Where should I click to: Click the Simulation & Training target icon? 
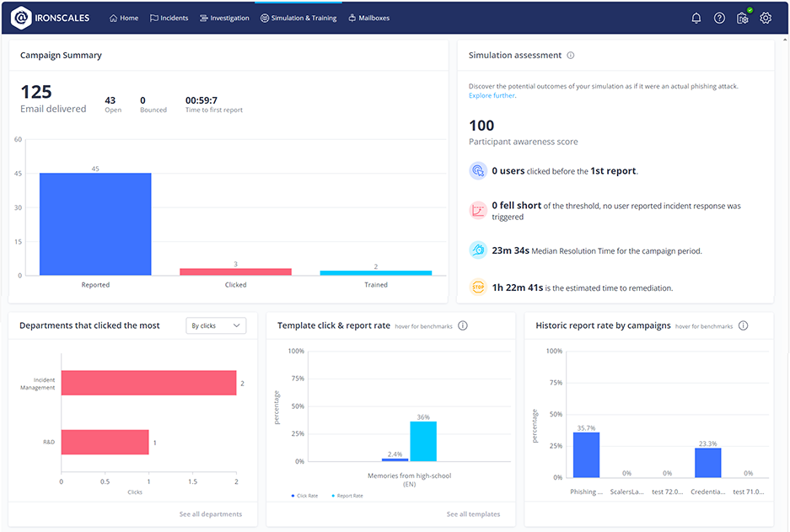266,17
